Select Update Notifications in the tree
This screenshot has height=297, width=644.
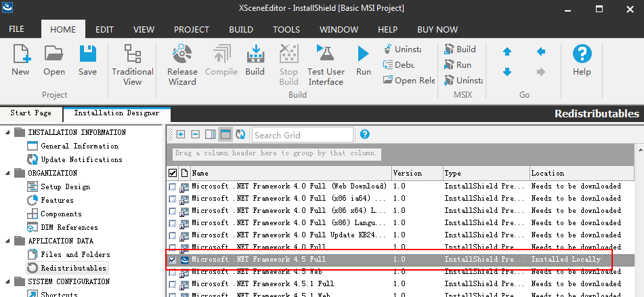point(82,159)
